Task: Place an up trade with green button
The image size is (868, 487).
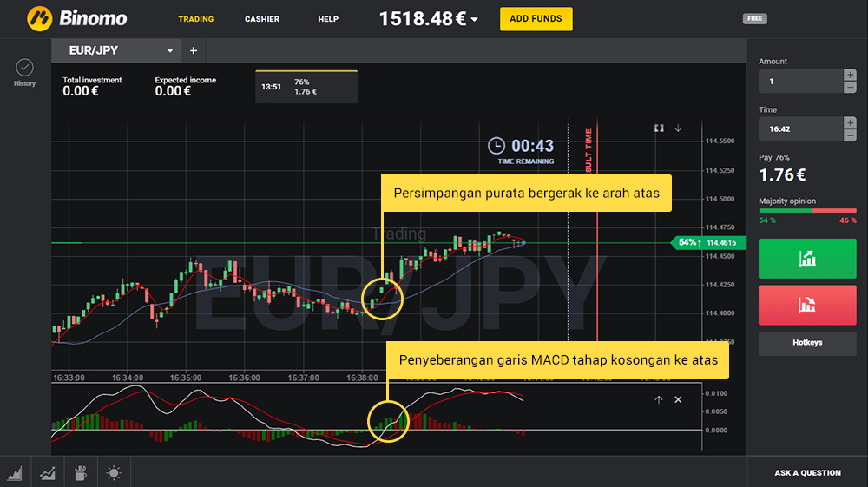Action: pos(807,259)
